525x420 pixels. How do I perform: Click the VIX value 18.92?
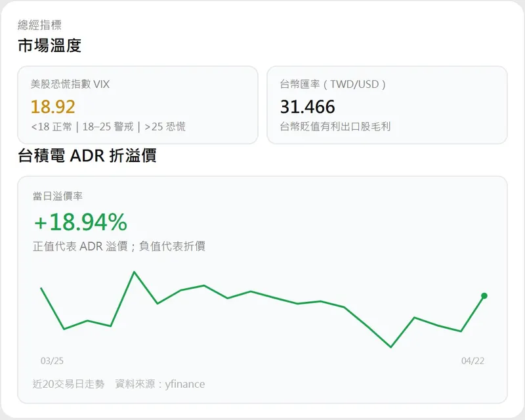click(53, 107)
